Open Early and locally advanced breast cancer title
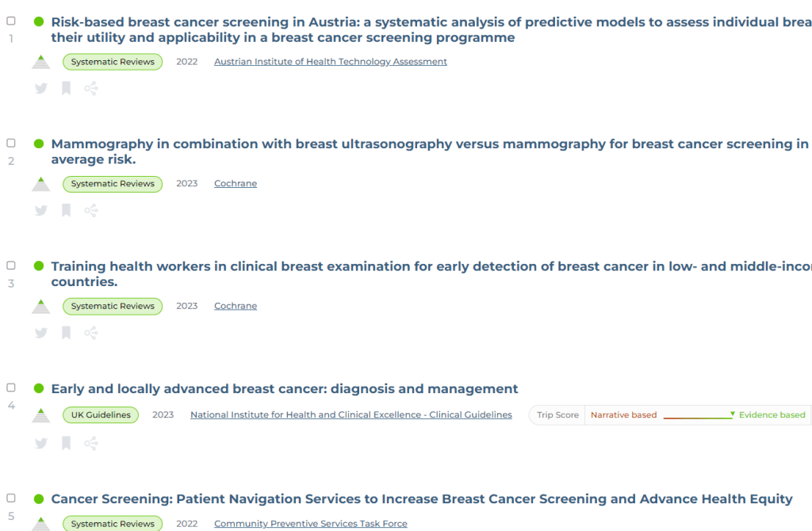812x531 pixels. click(285, 389)
